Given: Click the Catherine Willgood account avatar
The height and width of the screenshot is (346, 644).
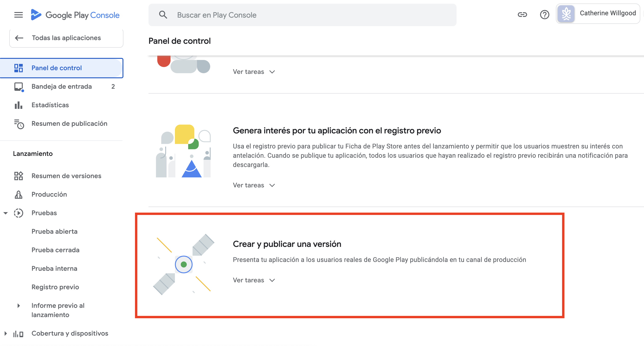Looking at the screenshot, I should [566, 14].
